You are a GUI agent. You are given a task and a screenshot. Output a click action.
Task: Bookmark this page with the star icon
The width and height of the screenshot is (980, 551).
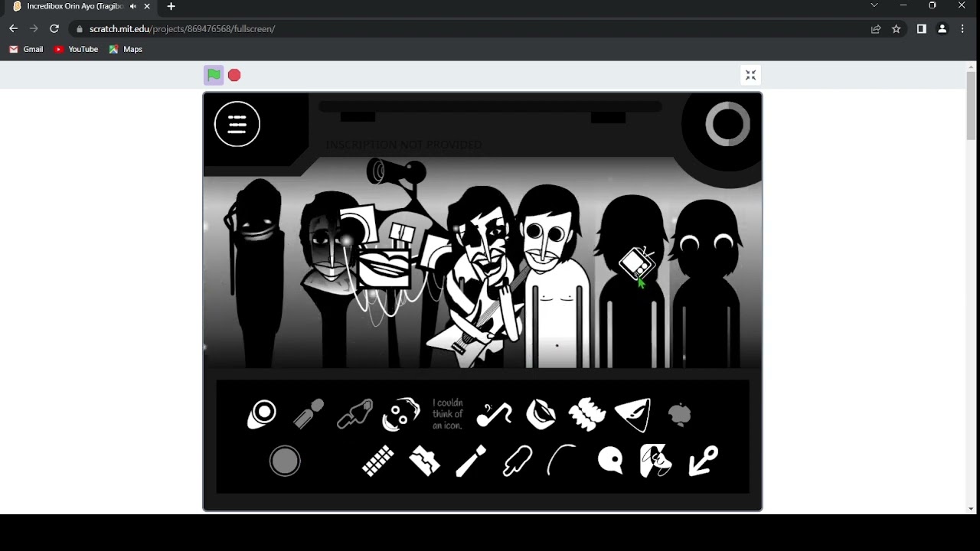pyautogui.click(x=896, y=29)
